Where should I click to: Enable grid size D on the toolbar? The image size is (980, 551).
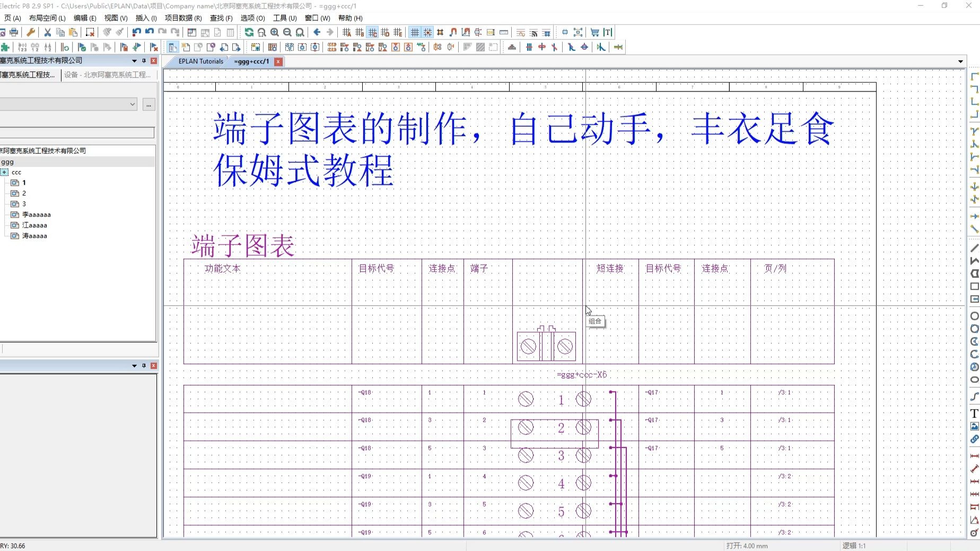386,32
